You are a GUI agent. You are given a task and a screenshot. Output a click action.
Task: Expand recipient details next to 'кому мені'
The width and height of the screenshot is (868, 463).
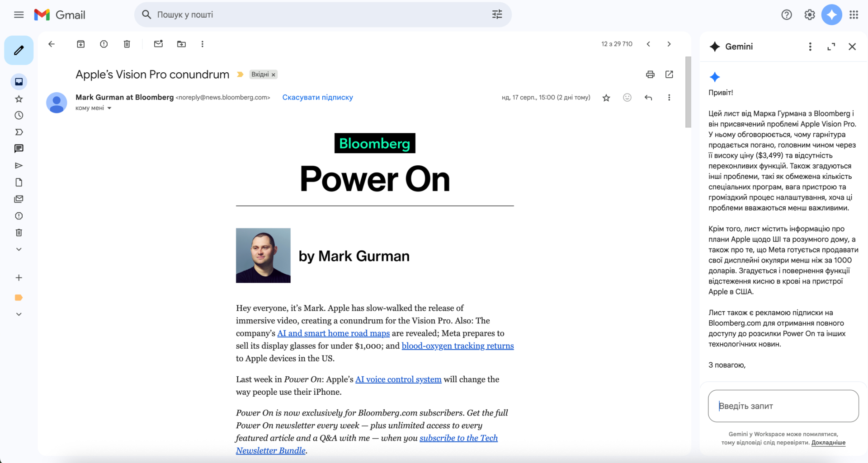[x=109, y=108]
